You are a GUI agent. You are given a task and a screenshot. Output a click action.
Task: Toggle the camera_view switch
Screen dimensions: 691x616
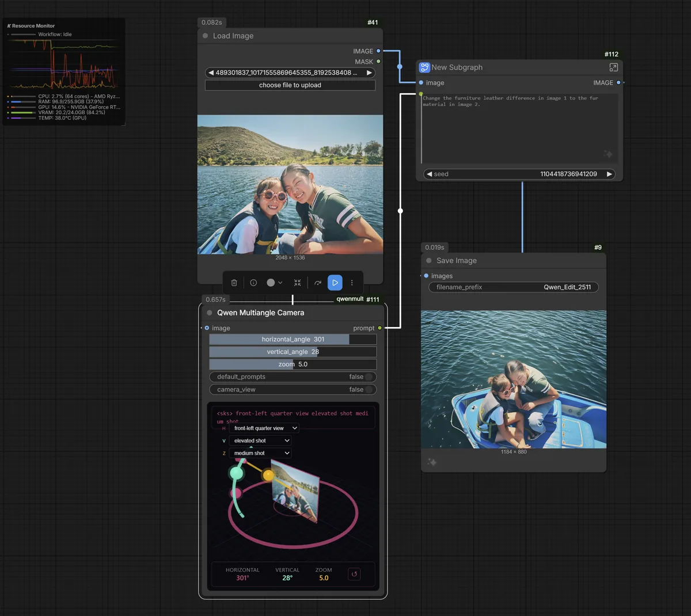click(369, 390)
